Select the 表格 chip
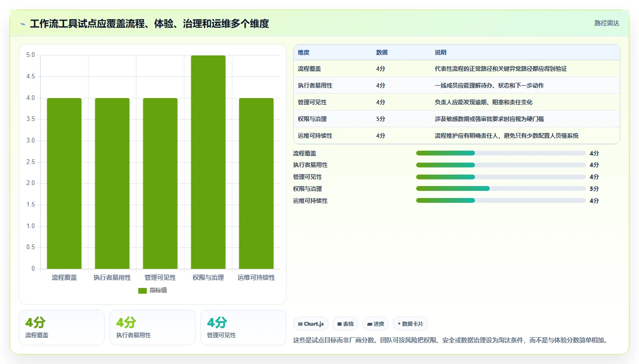Viewport: 639px width, 364px height. coord(345,324)
